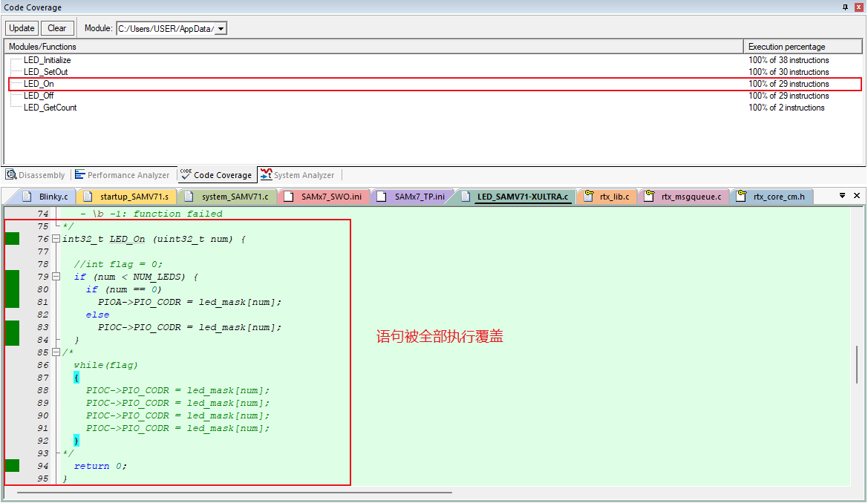Click the Code Coverage checkmark icon

pos(186,174)
